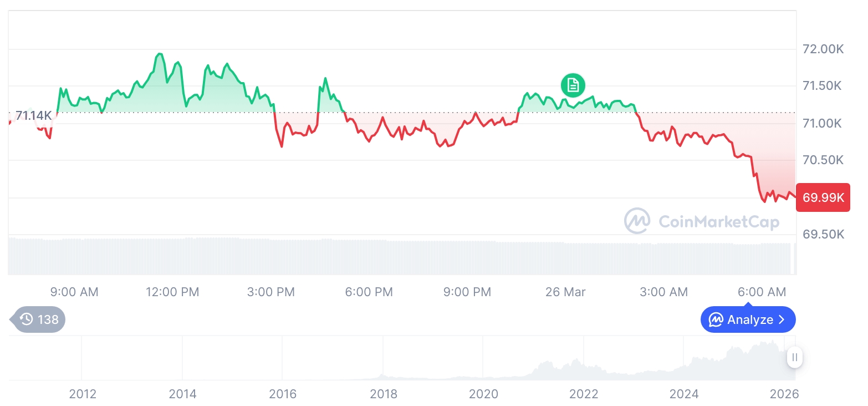Click the 6:00 AM time axis label
Viewport: 868px width, 406px height.
(x=762, y=292)
